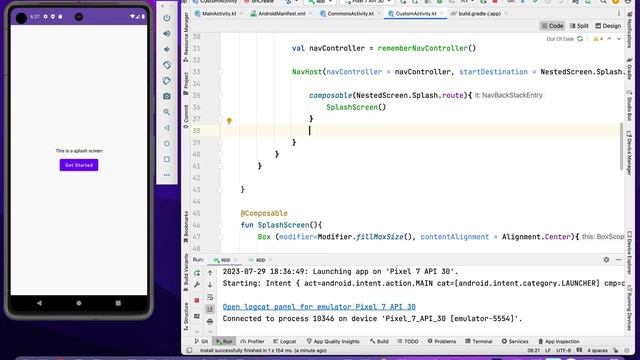Screen dimensions: 640x360
Task: Open the warnings indicator in editor
Action: [598, 39]
